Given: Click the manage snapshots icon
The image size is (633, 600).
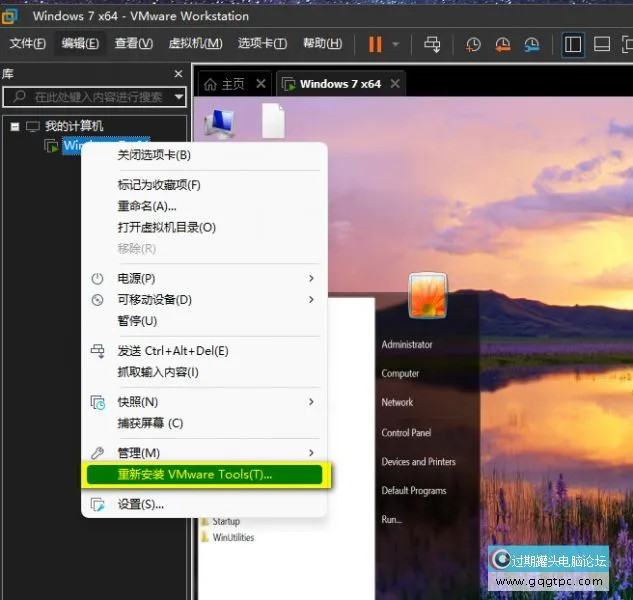Looking at the screenshot, I should point(532,44).
